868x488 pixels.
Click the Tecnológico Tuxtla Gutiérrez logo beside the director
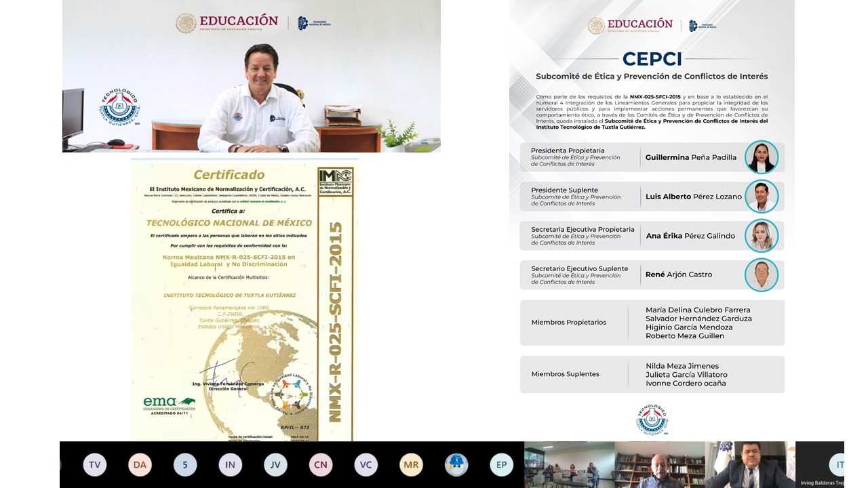(120, 107)
